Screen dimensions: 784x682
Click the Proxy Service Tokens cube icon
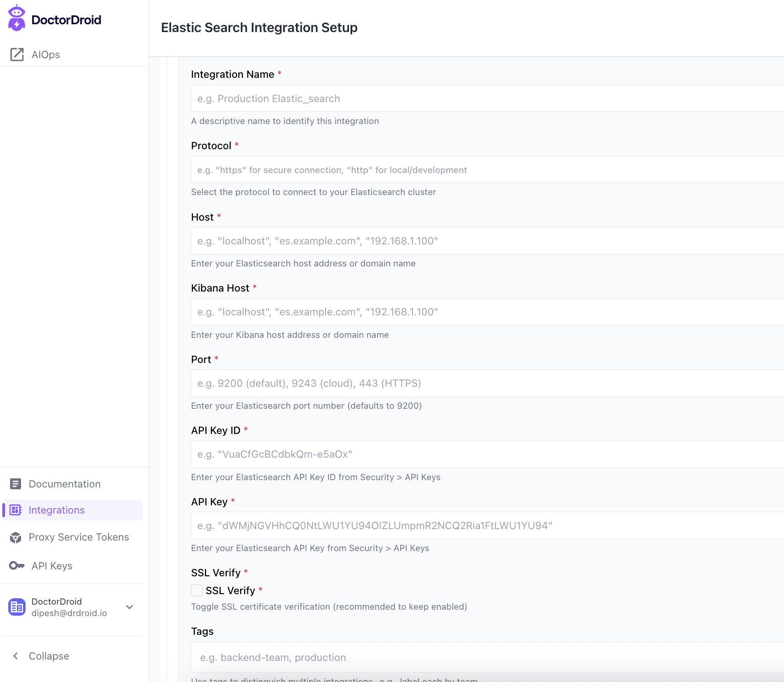[x=16, y=537]
